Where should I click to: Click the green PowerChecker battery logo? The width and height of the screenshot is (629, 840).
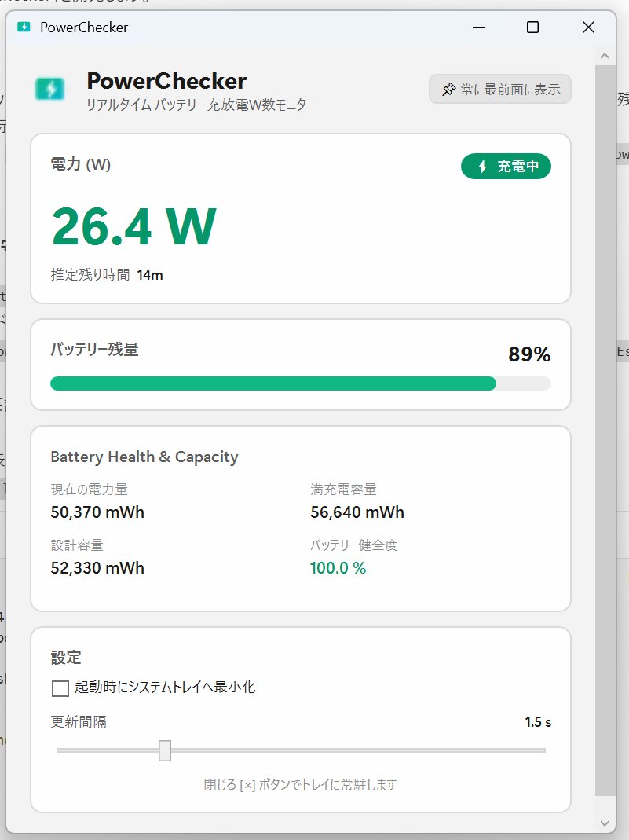(49, 89)
